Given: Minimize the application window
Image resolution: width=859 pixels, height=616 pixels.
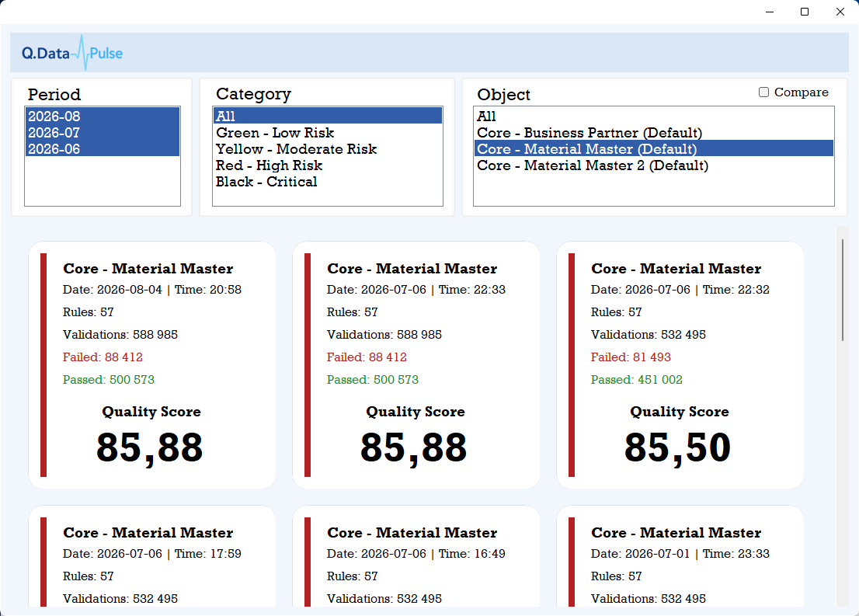Looking at the screenshot, I should (x=770, y=12).
